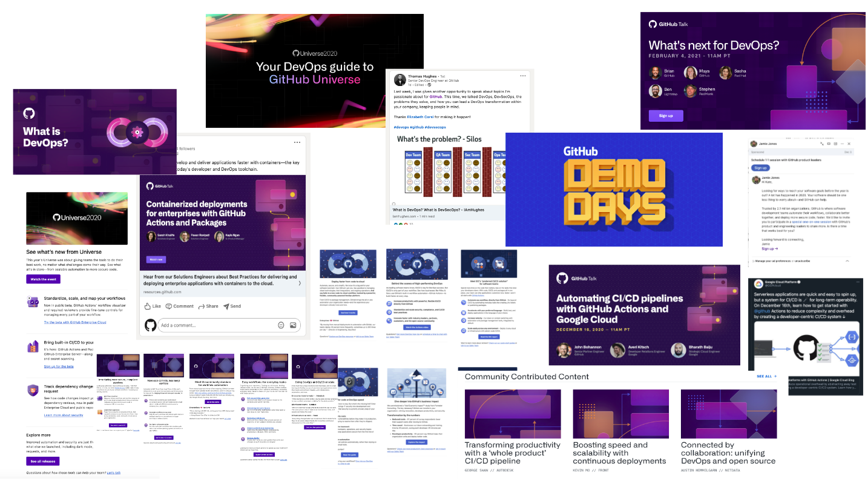Image resolution: width=868 pixels, height=487 pixels.
Task: Click the Like icon on Containerized deployments post
Action: (x=148, y=306)
